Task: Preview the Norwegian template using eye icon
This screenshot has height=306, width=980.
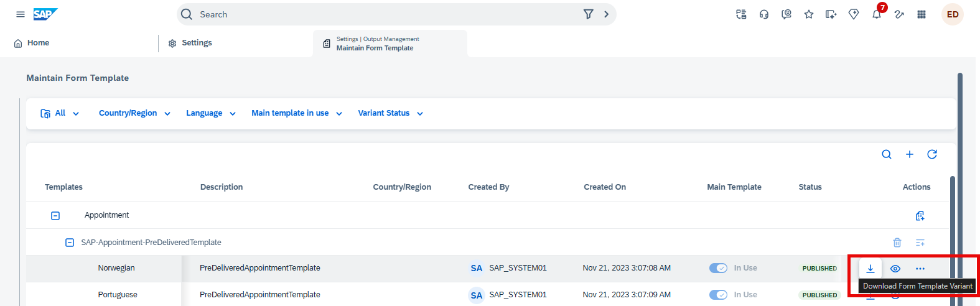Action: pyautogui.click(x=895, y=269)
